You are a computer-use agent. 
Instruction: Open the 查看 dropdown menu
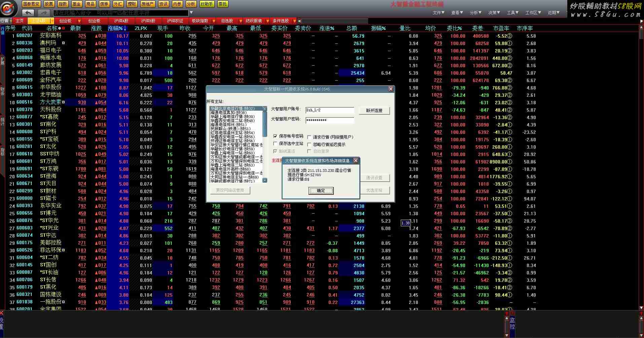pyautogui.click(x=457, y=12)
